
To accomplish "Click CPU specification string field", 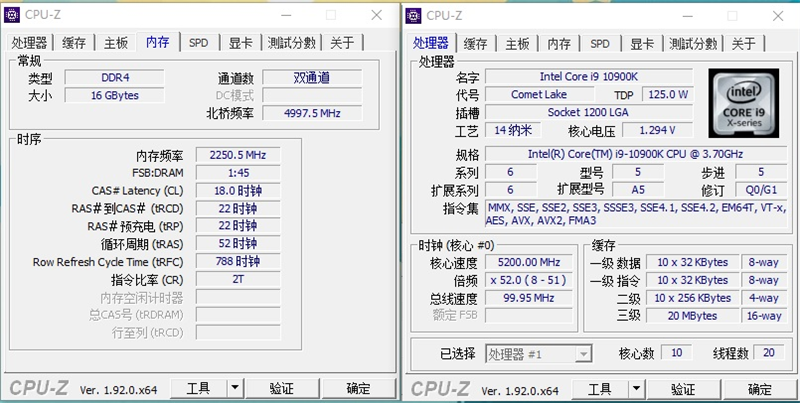I will (636, 154).
